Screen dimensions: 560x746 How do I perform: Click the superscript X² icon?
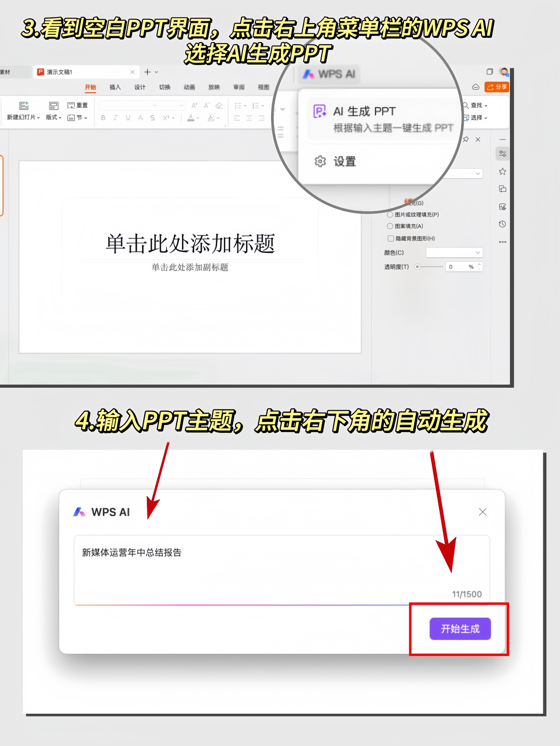coord(166,118)
